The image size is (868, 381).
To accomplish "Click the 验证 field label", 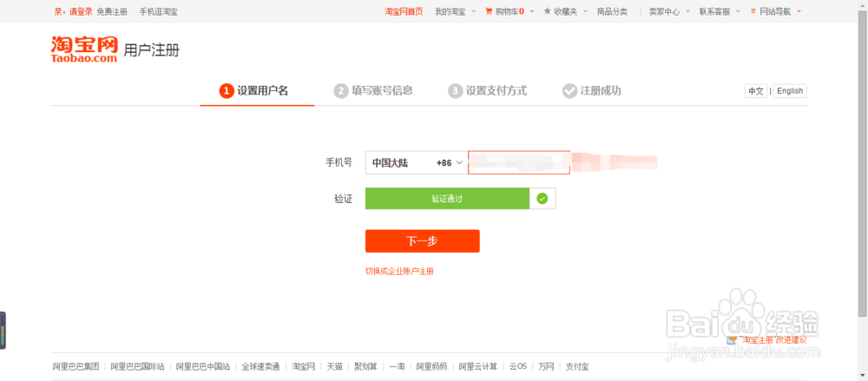I will pos(343,199).
